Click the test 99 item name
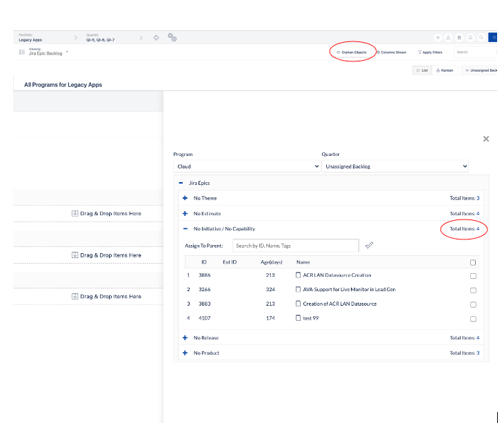 pos(311,318)
